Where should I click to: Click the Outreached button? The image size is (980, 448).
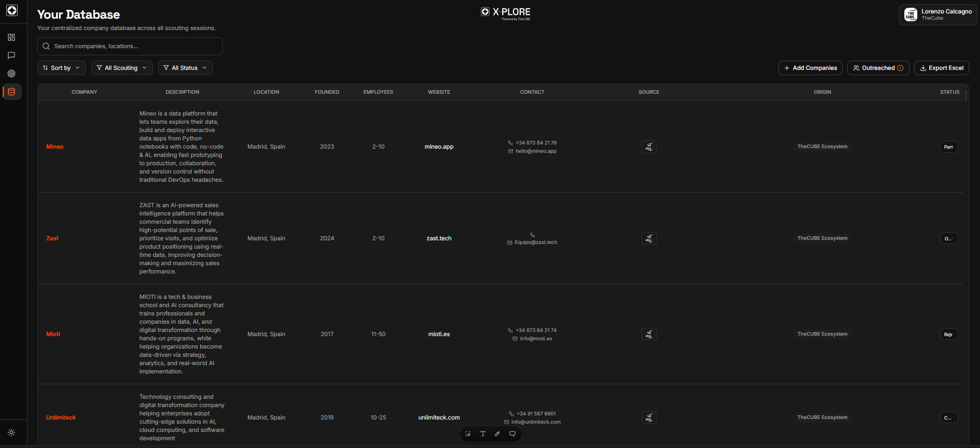[x=878, y=68]
